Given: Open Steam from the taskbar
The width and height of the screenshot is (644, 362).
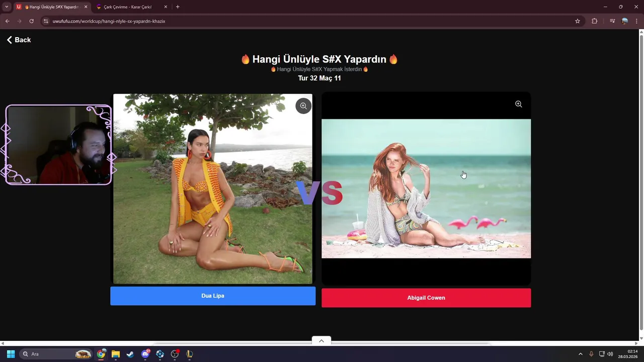Looking at the screenshot, I should point(130,354).
